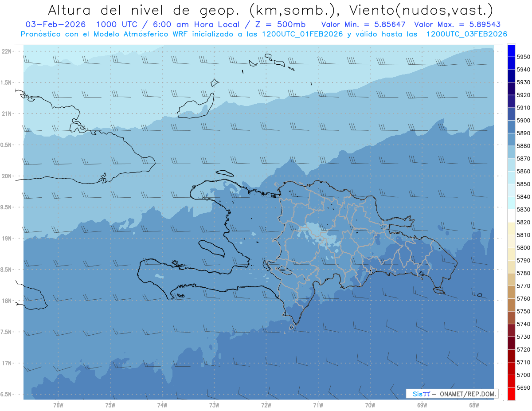532x411 pixels.
Task: Click the '19N' latitude axis label
Action: (7, 239)
